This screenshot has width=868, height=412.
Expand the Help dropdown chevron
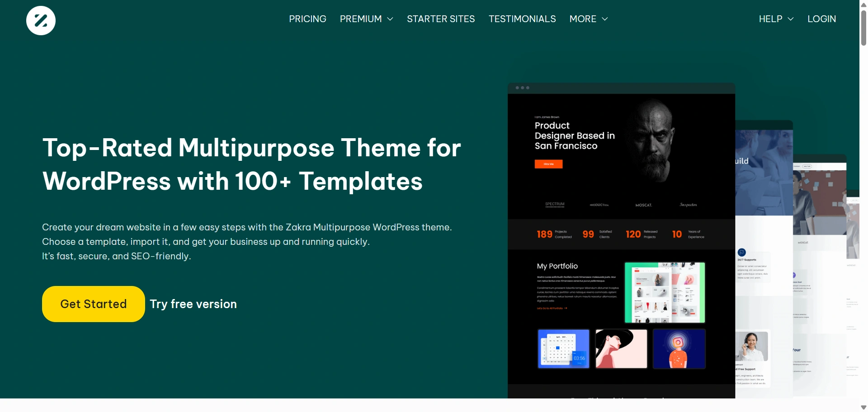[791, 19]
